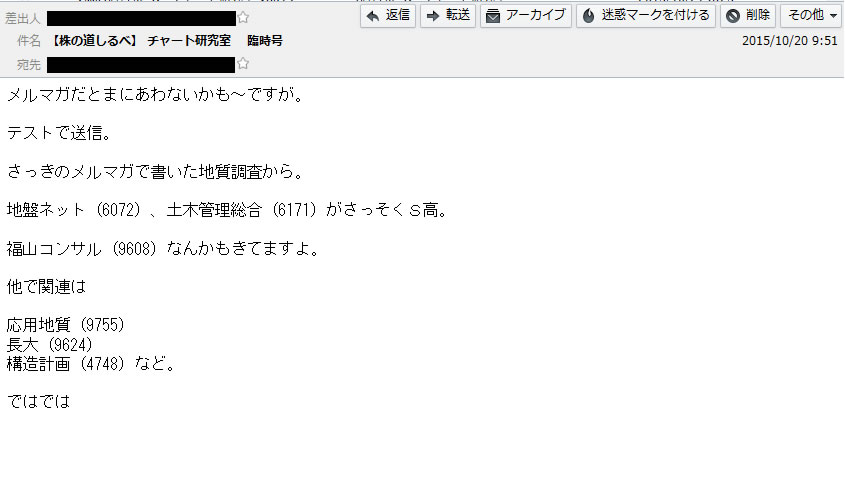The image size is (845, 480).
Task: Click the text 土木管理総合 (6171)
Action: (241, 210)
